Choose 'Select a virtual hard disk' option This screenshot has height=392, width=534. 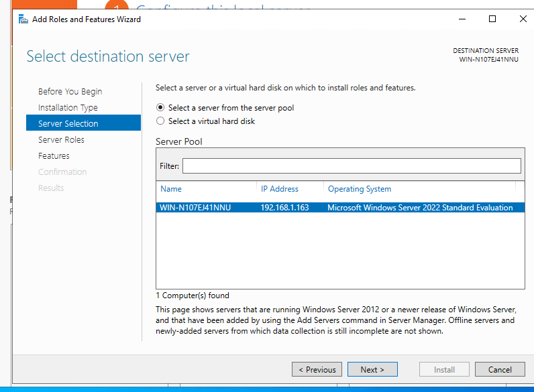[x=160, y=121]
